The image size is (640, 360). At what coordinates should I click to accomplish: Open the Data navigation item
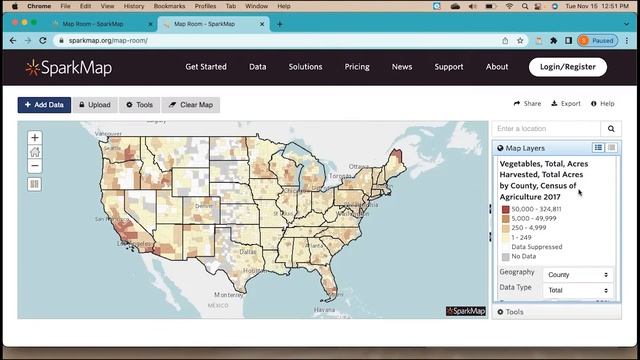click(258, 67)
